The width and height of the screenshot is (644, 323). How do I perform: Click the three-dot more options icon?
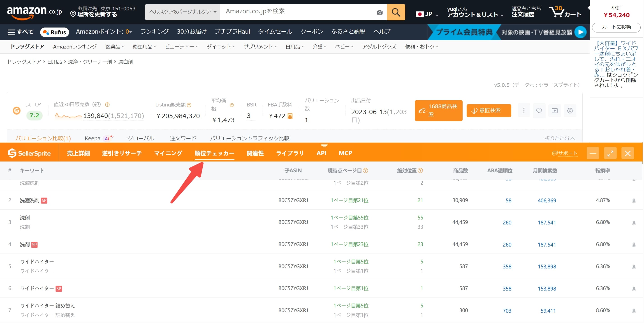point(524,111)
